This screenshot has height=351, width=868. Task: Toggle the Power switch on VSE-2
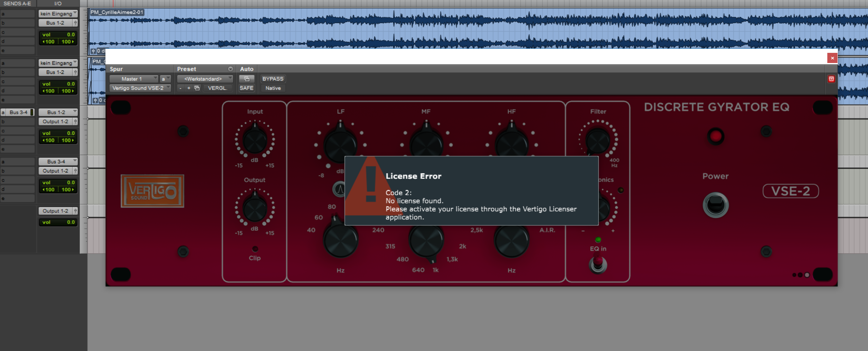click(x=715, y=205)
